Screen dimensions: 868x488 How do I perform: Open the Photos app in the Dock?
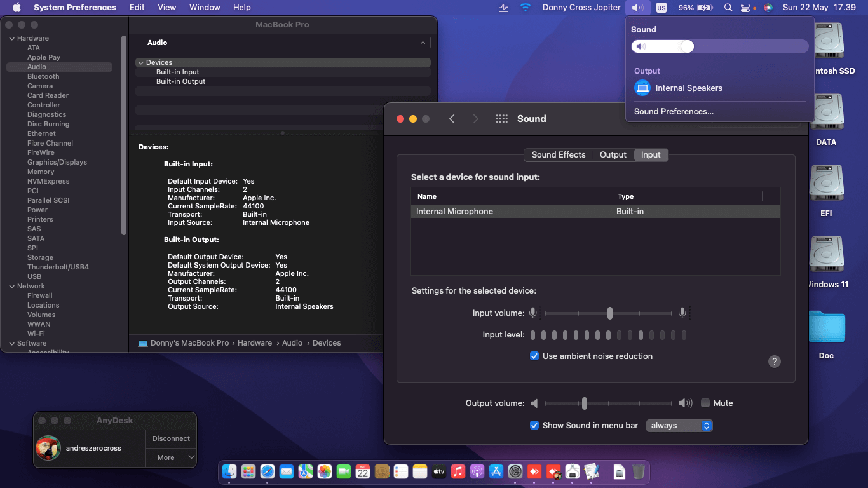point(325,471)
